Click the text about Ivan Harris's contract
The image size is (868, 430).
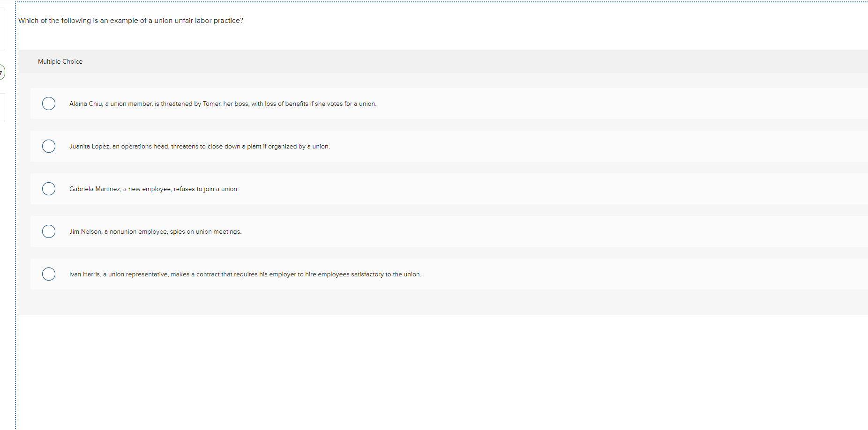[x=245, y=274]
